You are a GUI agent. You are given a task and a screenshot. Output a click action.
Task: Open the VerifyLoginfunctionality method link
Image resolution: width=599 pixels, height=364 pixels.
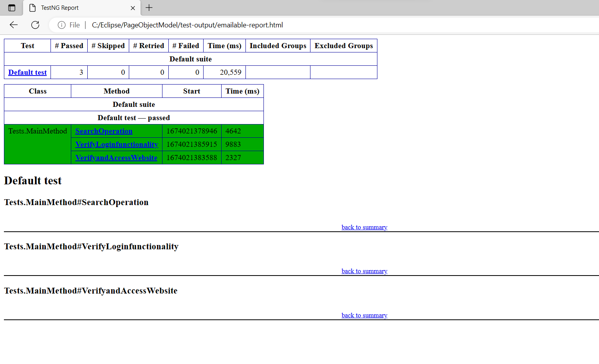(x=117, y=144)
